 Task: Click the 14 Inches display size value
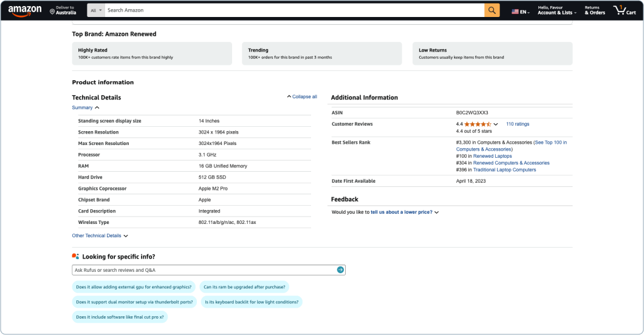tap(208, 121)
